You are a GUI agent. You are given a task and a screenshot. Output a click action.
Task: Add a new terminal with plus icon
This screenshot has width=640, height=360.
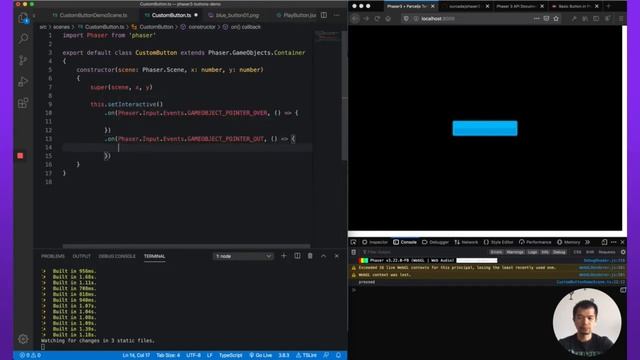point(284,256)
